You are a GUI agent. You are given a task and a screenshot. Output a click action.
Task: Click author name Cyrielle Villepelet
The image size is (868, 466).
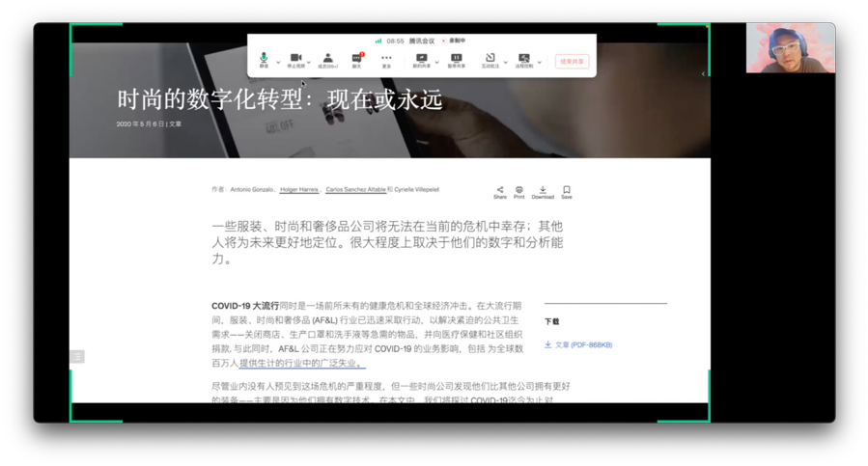point(416,189)
